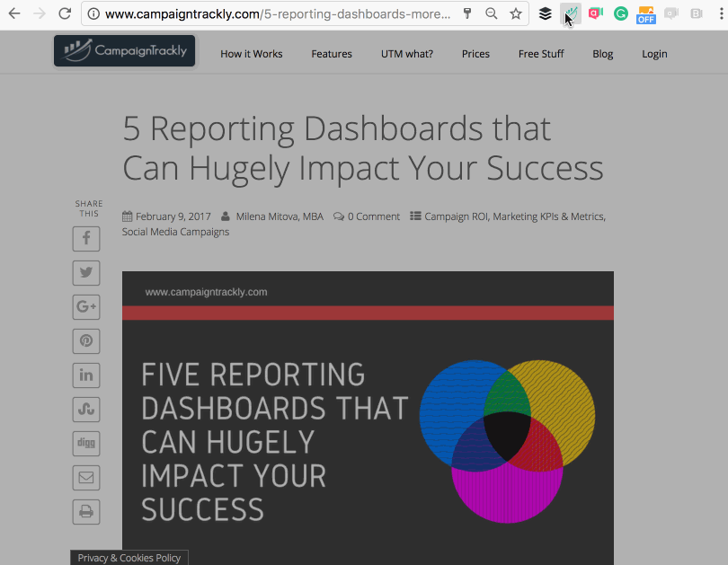
Task: Click the last greyed-out extension icon
Action: 697,13
